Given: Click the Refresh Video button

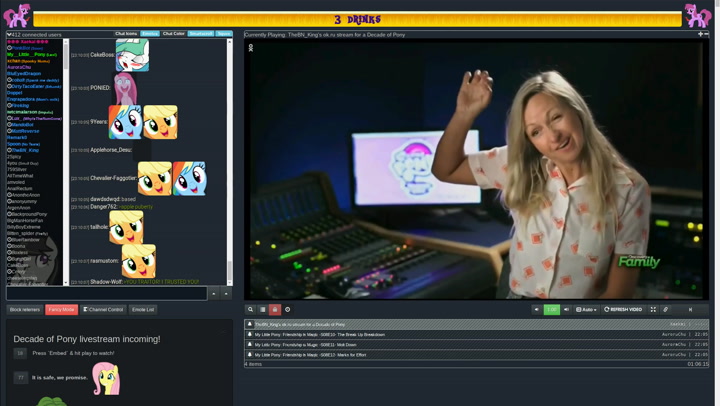Looking at the screenshot, I should 623,310.
